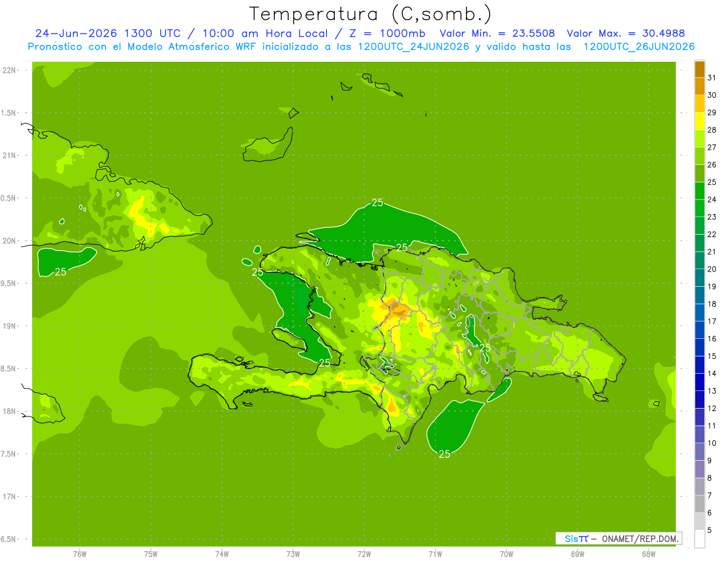This screenshot has width=728, height=562.
Task: Click the 'Valor Min. = 23.5508' value
Action: [x=497, y=33]
